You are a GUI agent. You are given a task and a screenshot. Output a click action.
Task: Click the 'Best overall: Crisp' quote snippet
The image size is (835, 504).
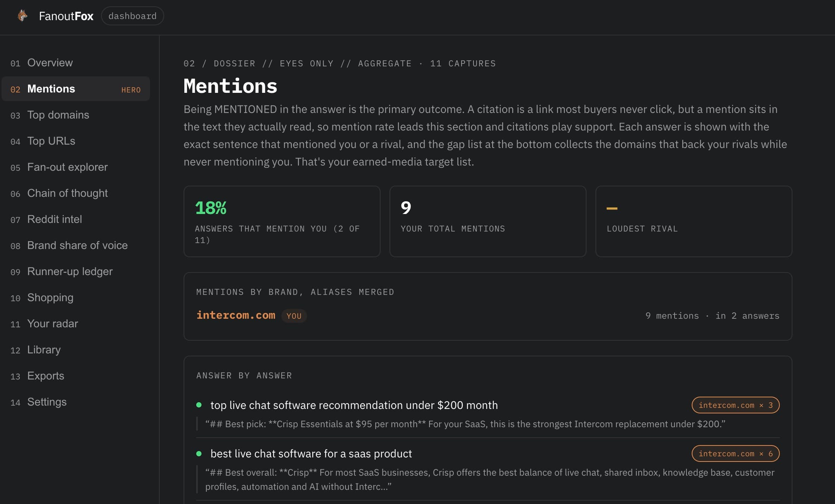pos(490,479)
